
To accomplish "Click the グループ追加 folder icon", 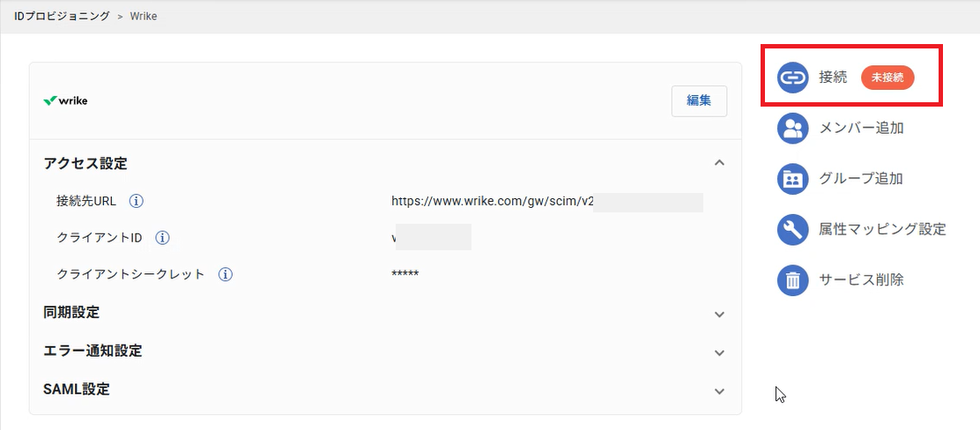I will click(x=792, y=179).
